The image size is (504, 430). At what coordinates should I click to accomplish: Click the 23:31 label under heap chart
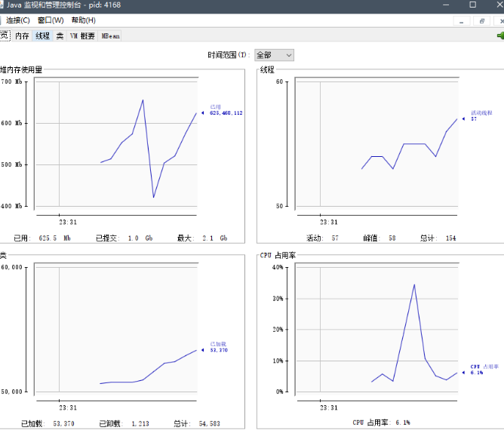(x=68, y=222)
